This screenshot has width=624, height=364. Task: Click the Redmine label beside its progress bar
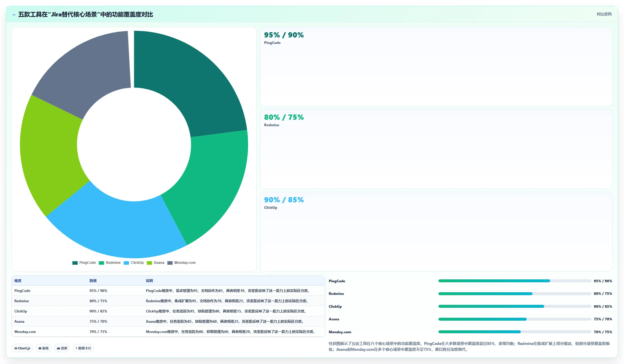[x=336, y=294]
